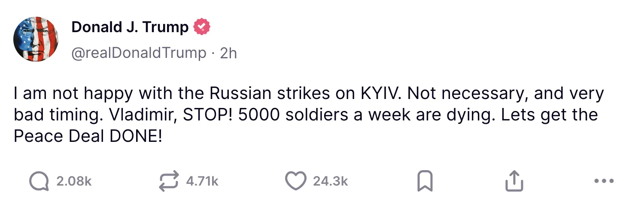Viewport: 644px width, 210px height.
Task: Open the three-dot more options menu
Action: [x=605, y=181]
